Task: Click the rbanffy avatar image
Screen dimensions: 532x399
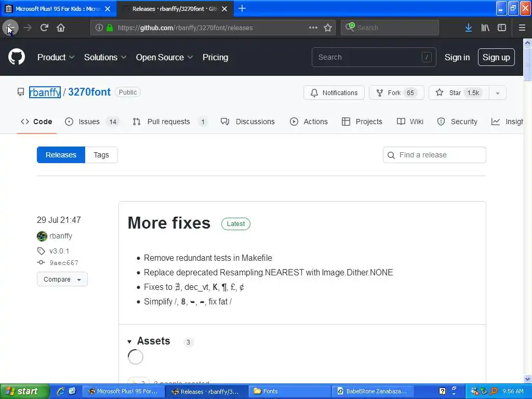Action: pyautogui.click(x=42, y=236)
